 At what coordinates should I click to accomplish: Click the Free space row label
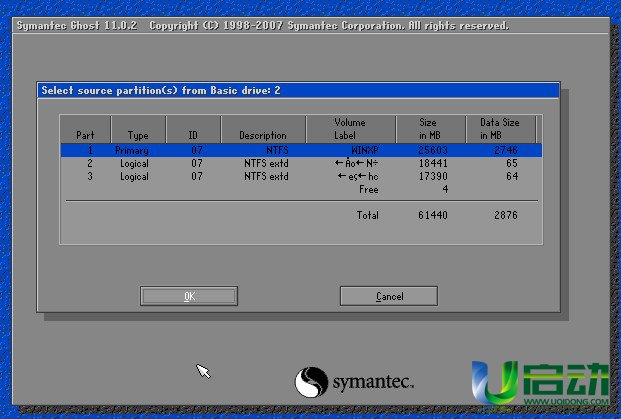[x=369, y=190]
